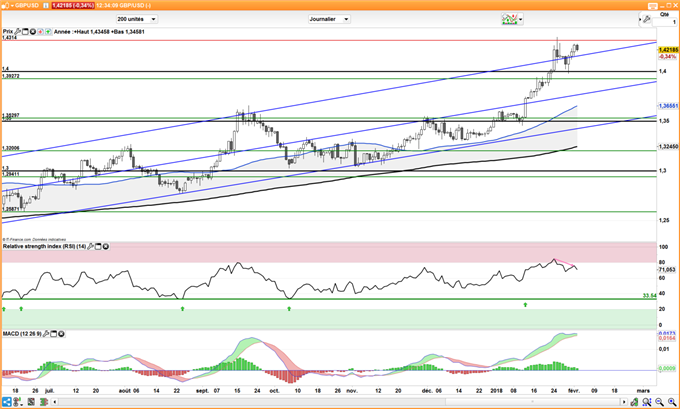The image size is (680, 409).
Task: Click the green RSI level label 33.54
Action: (x=649, y=296)
